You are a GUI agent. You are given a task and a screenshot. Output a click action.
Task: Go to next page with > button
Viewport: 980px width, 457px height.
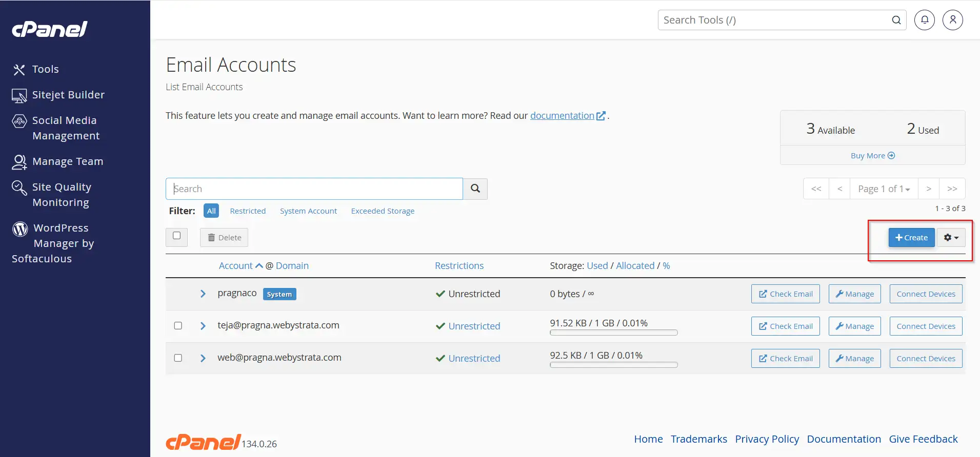[x=929, y=189]
